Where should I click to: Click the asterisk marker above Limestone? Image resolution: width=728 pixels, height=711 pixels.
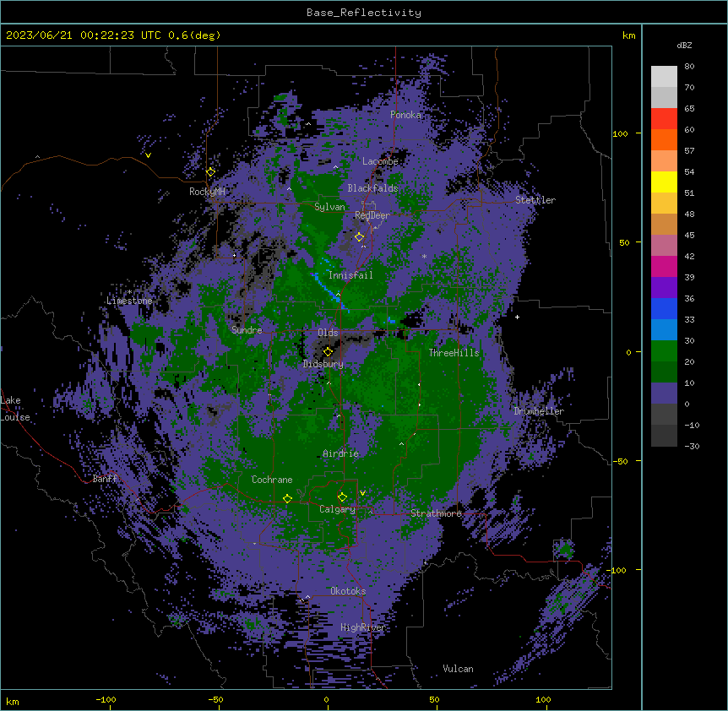(x=129, y=292)
